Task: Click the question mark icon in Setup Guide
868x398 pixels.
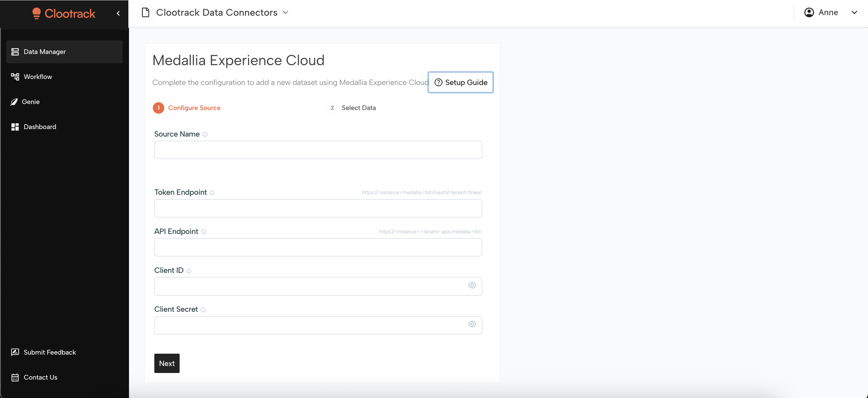Action: point(439,82)
